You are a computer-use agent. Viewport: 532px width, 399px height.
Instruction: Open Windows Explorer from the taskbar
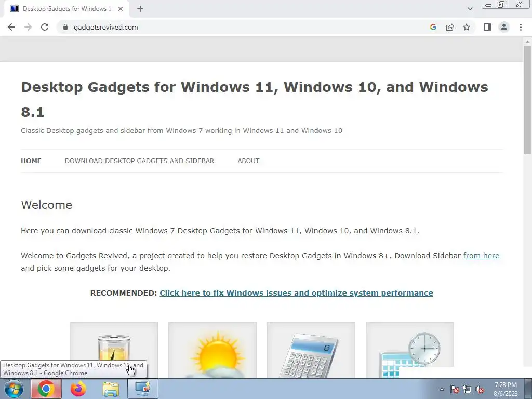click(x=111, y=389)
